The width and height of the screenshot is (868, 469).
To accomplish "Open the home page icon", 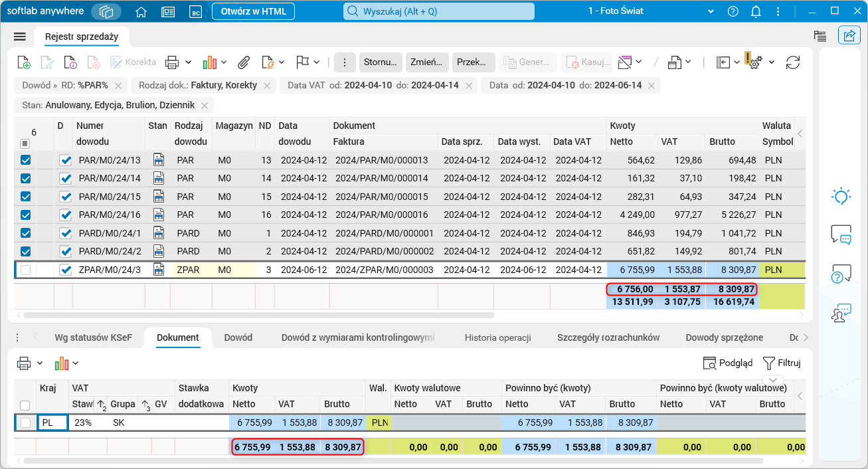I will 141,12.
